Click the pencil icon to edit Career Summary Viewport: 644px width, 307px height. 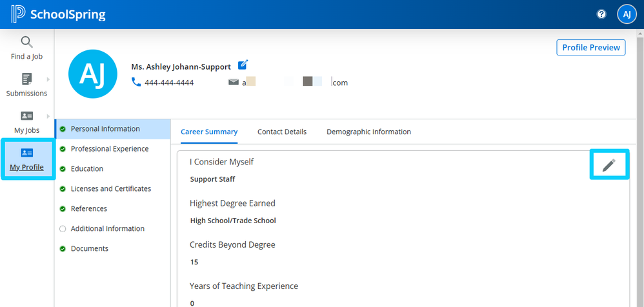tap(609, 165)
